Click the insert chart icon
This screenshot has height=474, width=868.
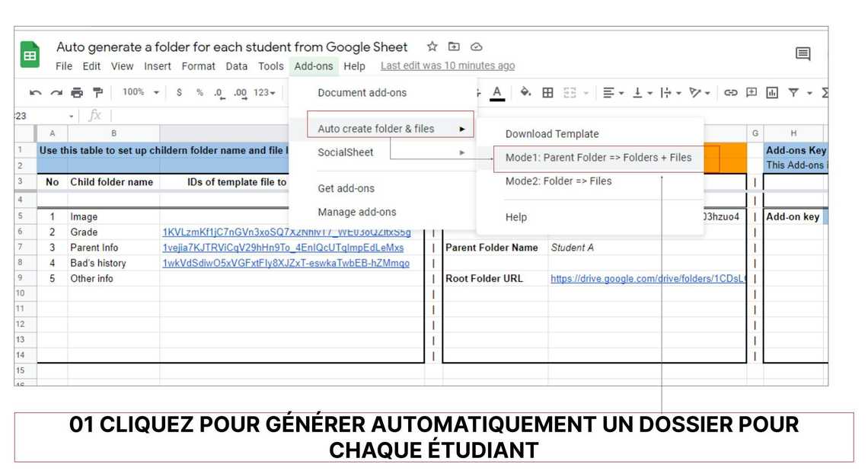[772, 93]
